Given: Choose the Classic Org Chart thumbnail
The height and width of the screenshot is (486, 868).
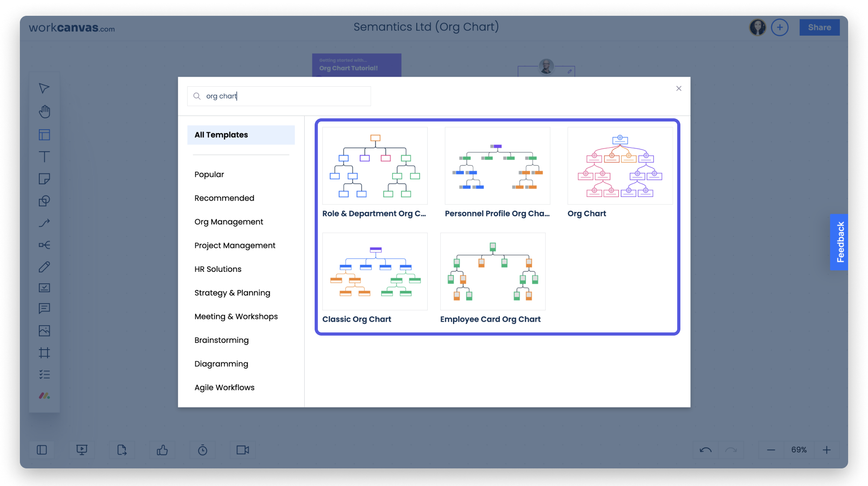Looking at the screenshot, I should (375, 271).
